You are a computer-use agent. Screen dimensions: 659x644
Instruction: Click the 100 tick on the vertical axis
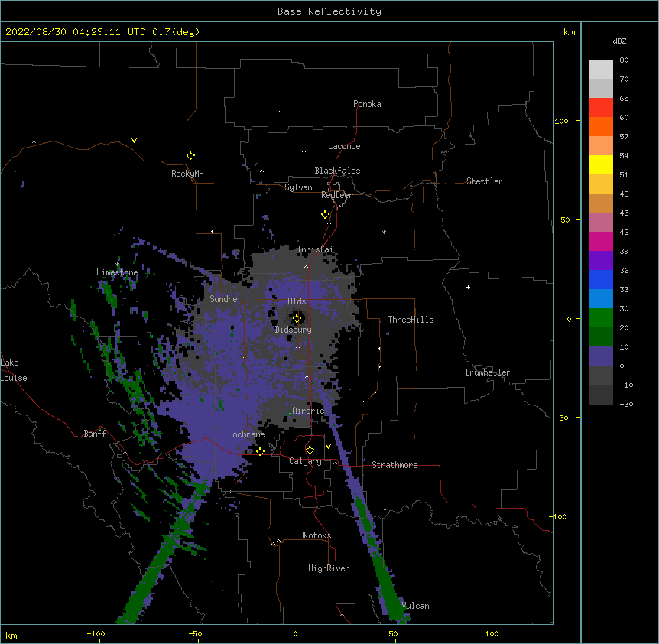point(561,121)
